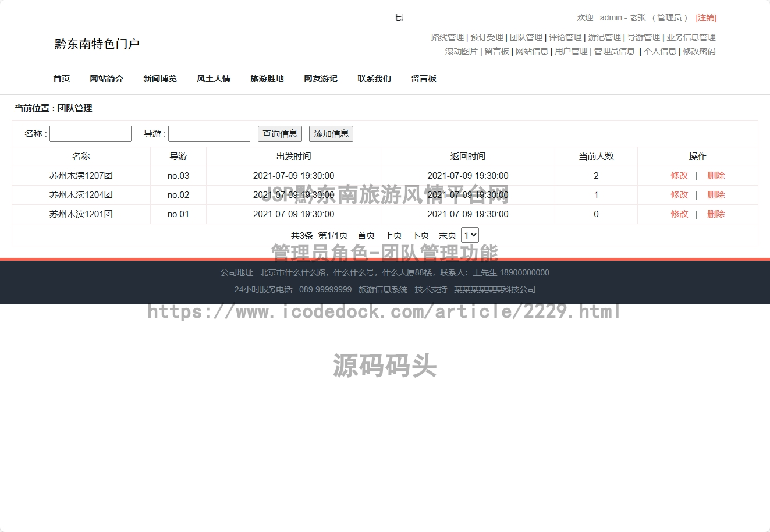Click the 当前人数 column header
Screen dimensions: 770x532
point(596,157)
